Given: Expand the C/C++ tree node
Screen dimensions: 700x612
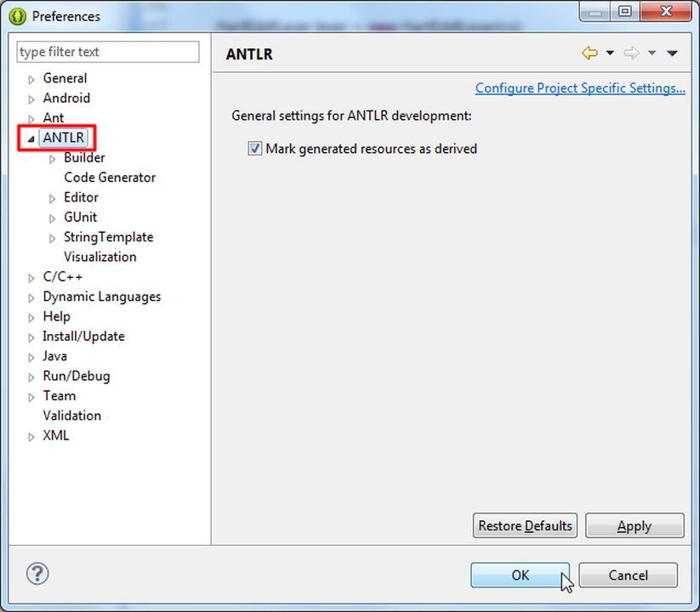Looking at the screenshot, I should [x=31, y=278].
